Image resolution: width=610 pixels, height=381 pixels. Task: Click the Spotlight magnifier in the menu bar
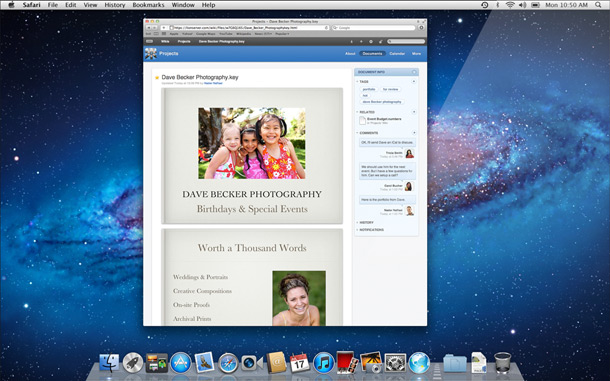tap(598, 5)
